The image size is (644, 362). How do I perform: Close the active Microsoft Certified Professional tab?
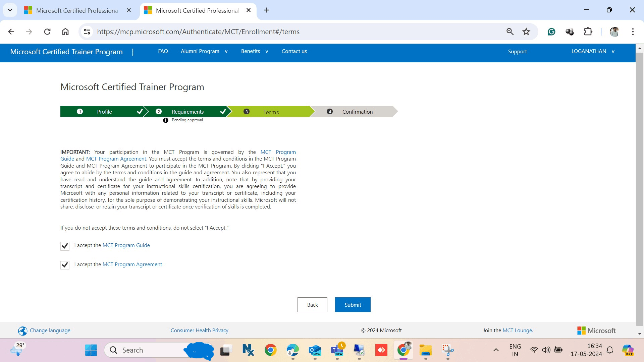pos(249,10)
